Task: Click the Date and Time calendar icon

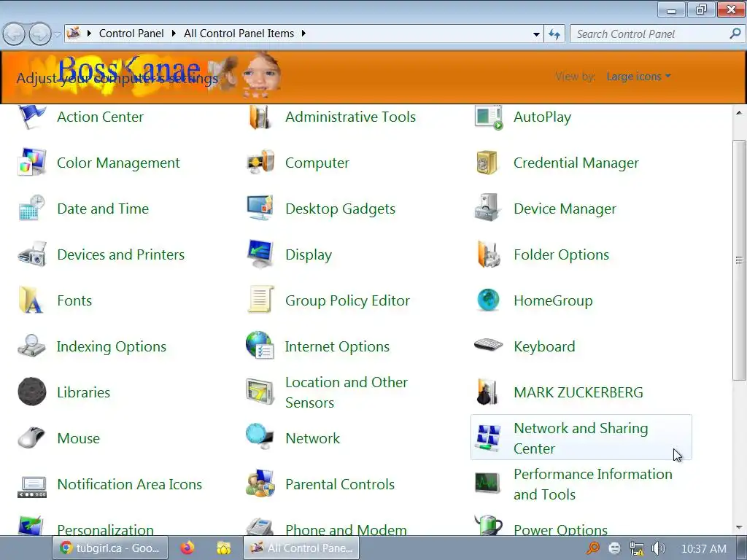Action: tap(31, 208)
